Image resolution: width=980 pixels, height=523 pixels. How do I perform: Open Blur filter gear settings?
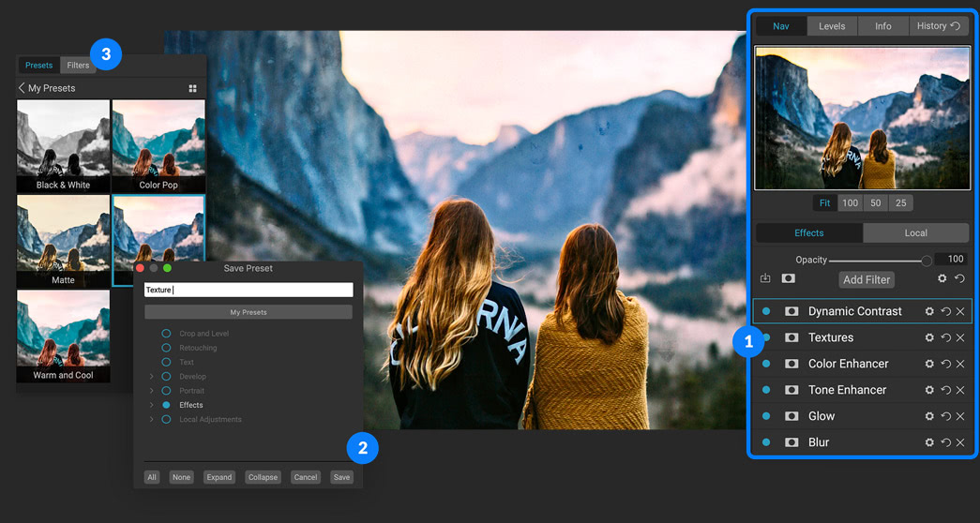pyautogui.click(x=929, y=442)
